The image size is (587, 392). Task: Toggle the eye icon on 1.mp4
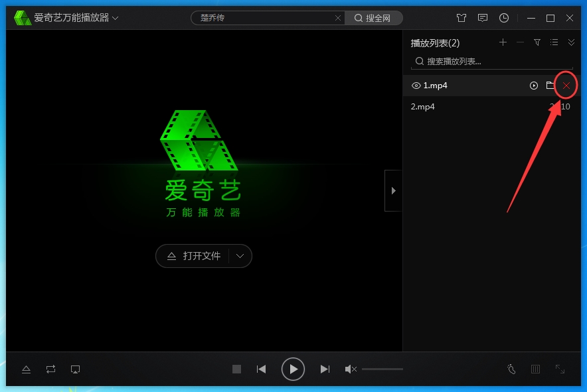[x=416, y=86]
